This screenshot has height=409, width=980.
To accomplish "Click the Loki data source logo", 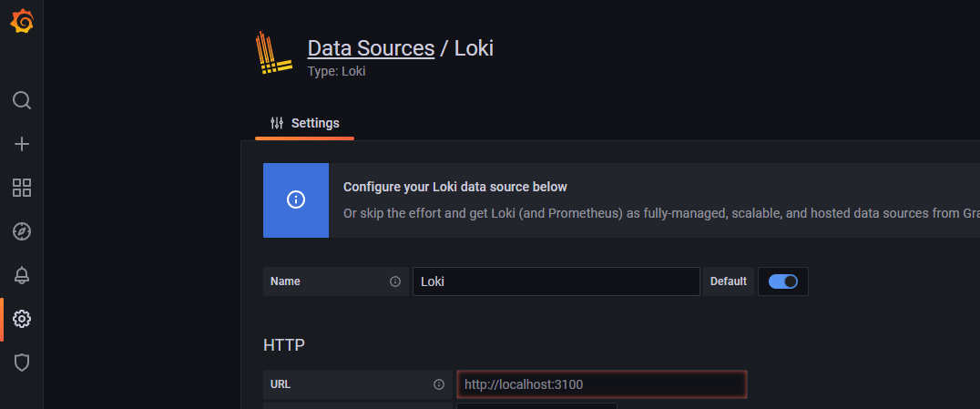I will [x=273, y=54].
